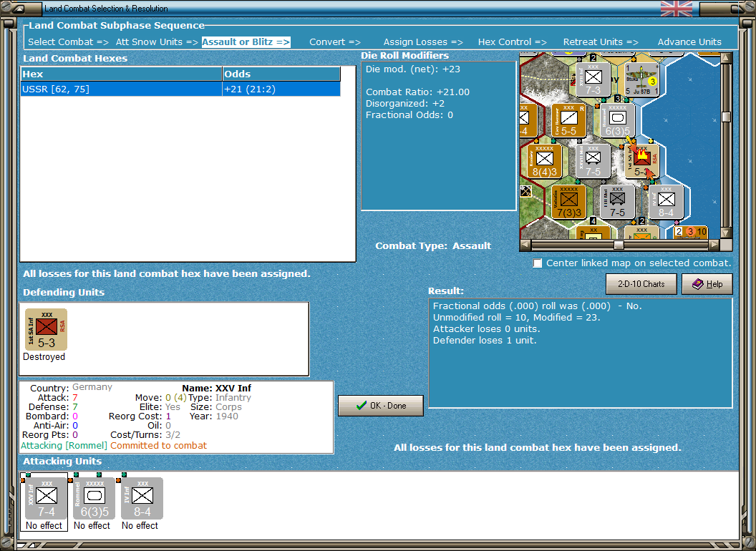
Task: Click the Union Jack flag icon
Action: 677,9
